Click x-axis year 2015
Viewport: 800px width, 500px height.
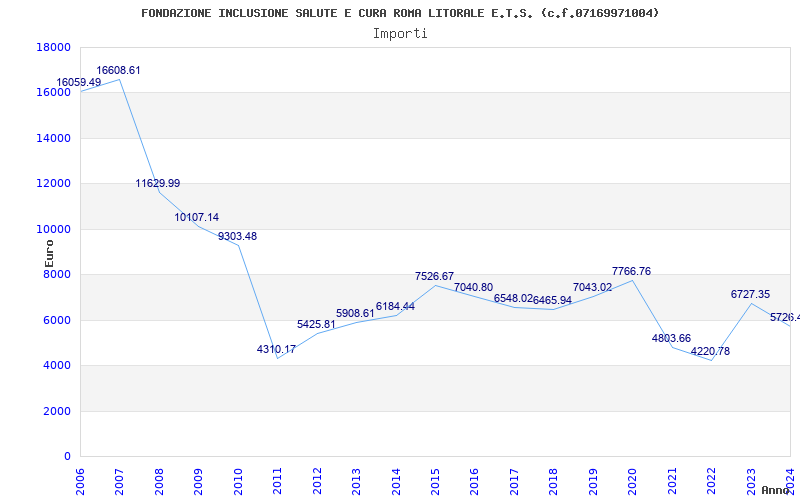(x=435, y=481)
